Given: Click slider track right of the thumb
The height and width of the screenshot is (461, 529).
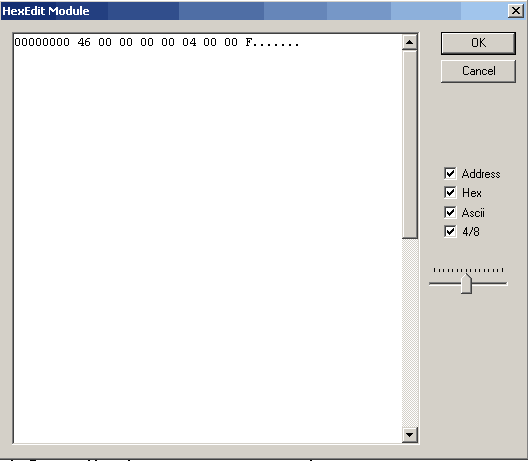Looking at the screenshot, I should pos(490,283).
